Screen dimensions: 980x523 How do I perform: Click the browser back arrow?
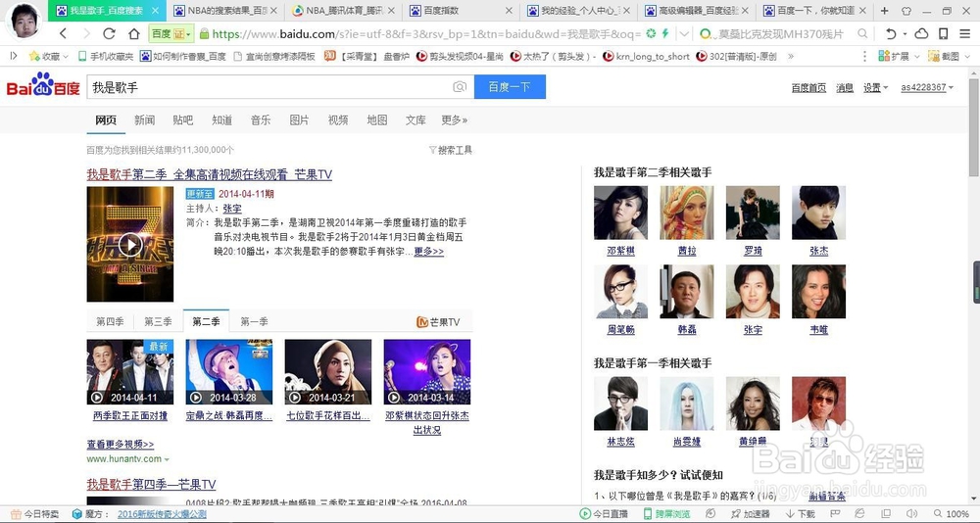pos(63,33)
